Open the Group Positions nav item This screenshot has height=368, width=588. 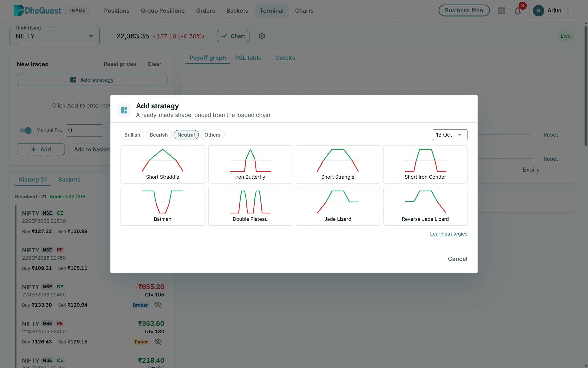(163, 10)
